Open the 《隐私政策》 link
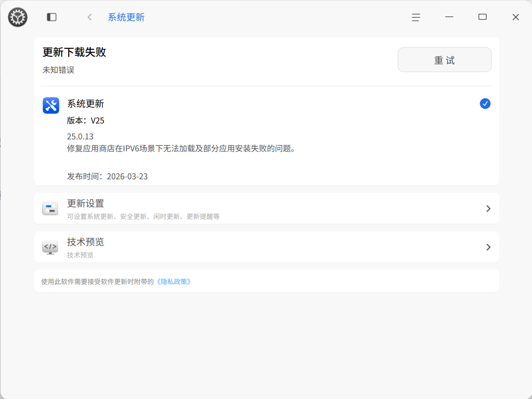This screenshot has width=532, height=399. point(174,282)
